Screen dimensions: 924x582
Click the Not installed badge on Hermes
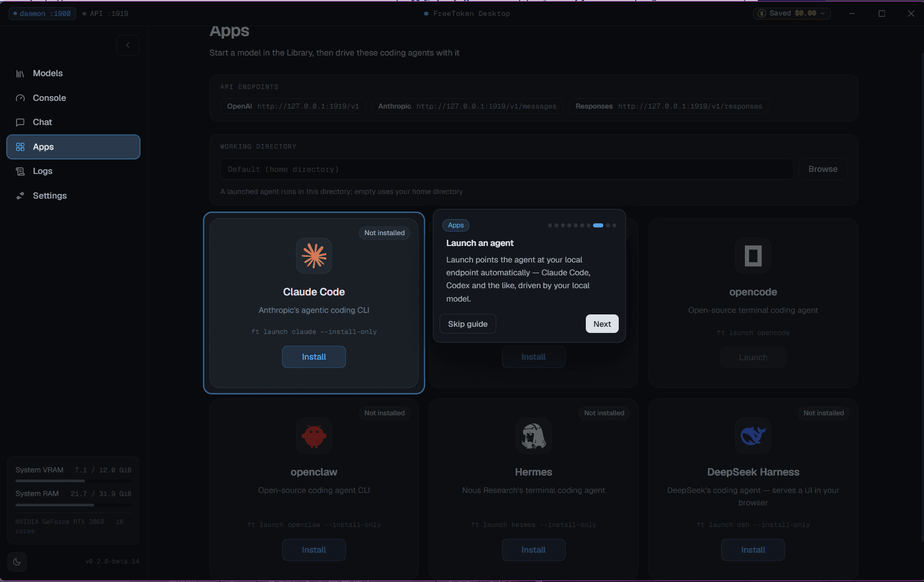coord(604,413)
